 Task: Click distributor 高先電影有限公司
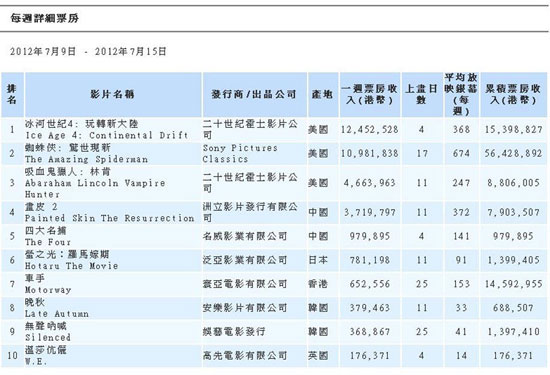pyautogui.click(x=245, y=356)
